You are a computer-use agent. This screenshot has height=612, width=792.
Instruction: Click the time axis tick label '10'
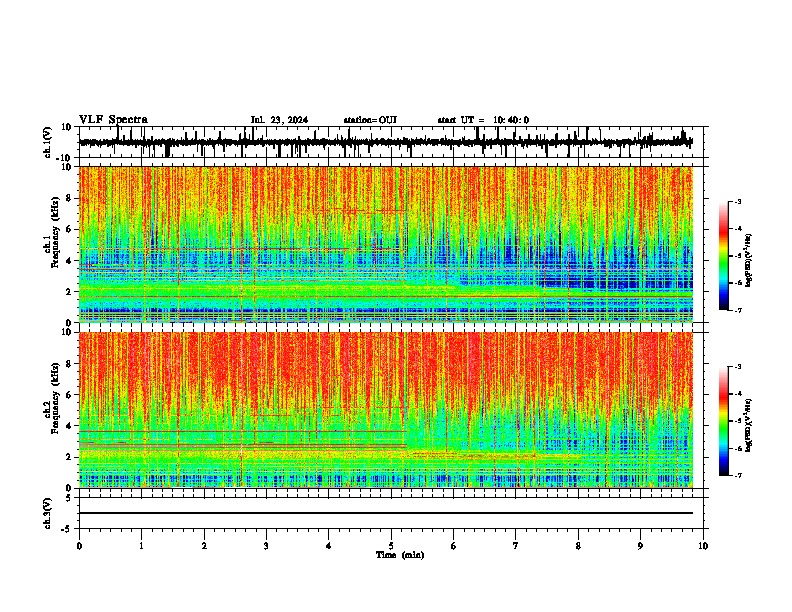click(x=703, y=546)
